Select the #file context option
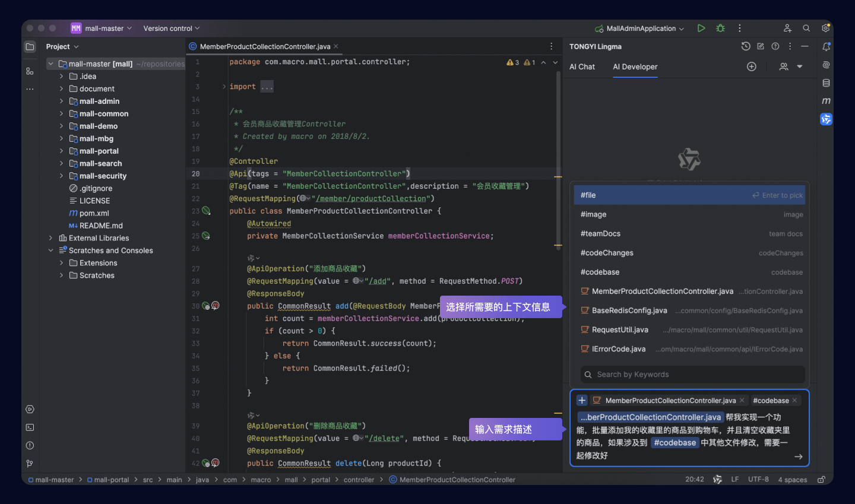 (x=689, y=195)
